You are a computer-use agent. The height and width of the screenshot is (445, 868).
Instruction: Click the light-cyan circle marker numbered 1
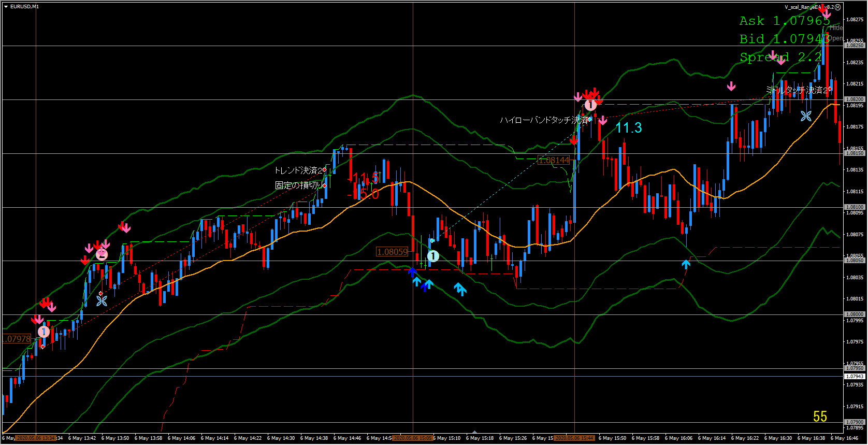tap(433, 256)
